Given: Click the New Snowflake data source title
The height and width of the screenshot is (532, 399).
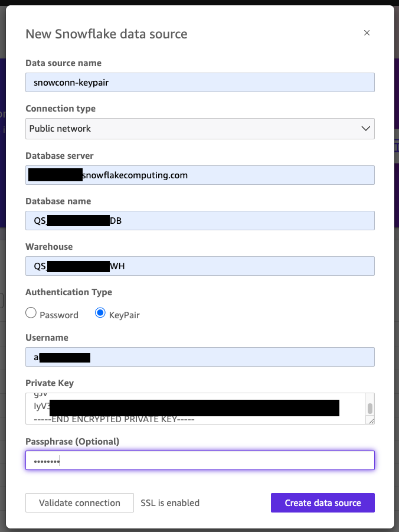Looking at the screenshot, I should tap(106, 34).
